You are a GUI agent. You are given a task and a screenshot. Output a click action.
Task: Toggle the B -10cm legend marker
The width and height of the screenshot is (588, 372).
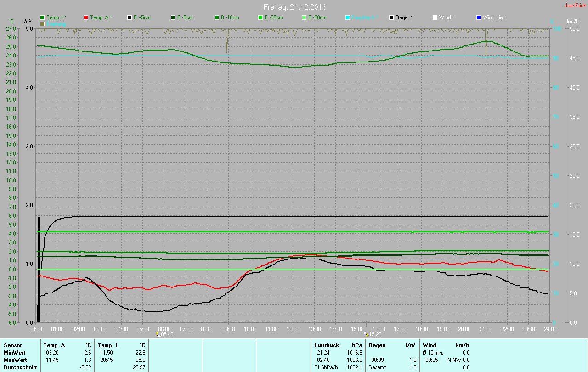(217, 17)
